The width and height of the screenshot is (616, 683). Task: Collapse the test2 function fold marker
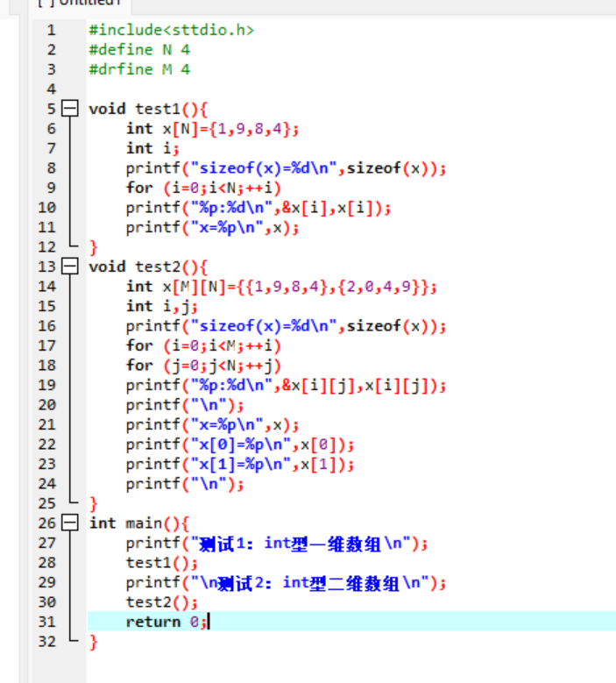[x=69, y=267]
